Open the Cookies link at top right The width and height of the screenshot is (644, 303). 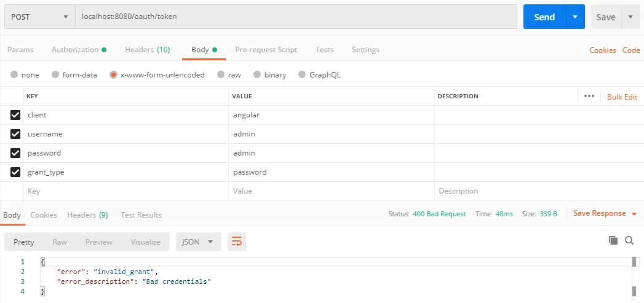[602, 50]
